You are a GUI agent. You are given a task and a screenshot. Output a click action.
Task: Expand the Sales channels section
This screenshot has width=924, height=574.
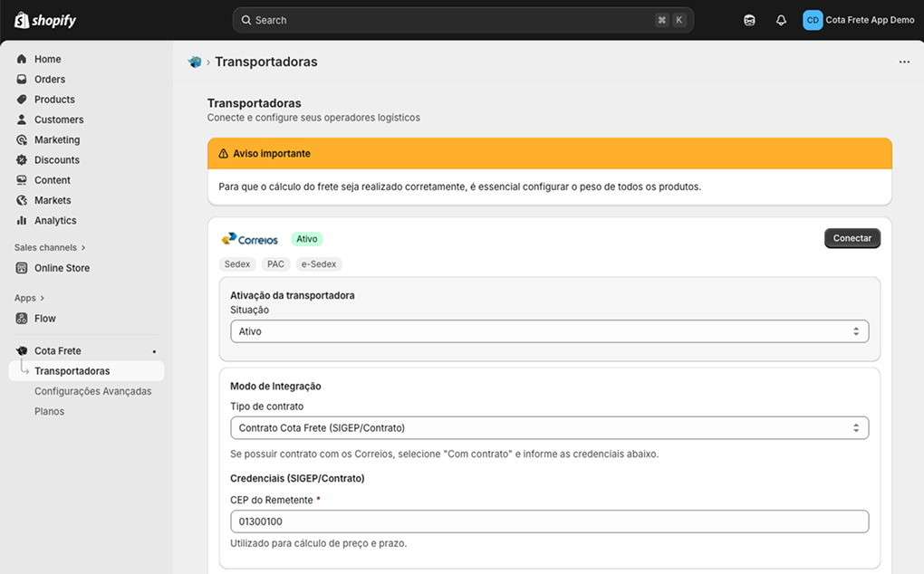(50, 246)
